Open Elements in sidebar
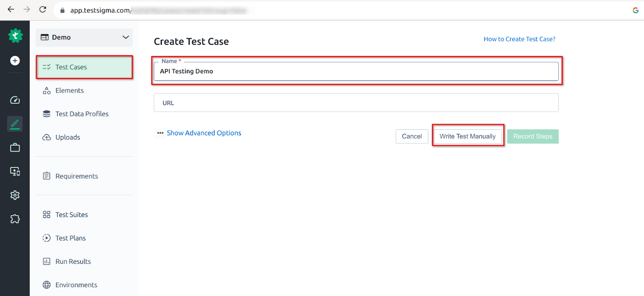This screenshot has width=644, height=296. pyautogui.click(x=84, y=91)
